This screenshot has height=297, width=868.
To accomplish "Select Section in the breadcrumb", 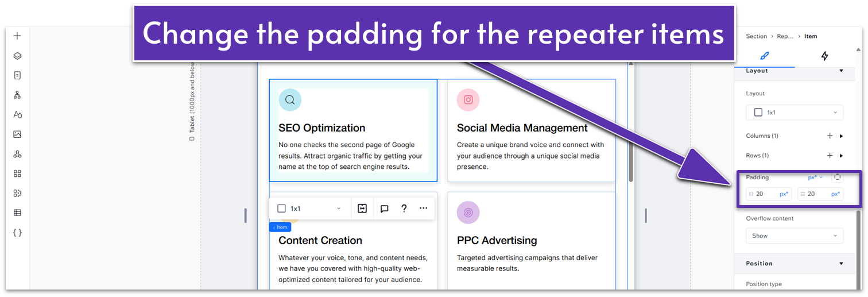I will point(756,36).
